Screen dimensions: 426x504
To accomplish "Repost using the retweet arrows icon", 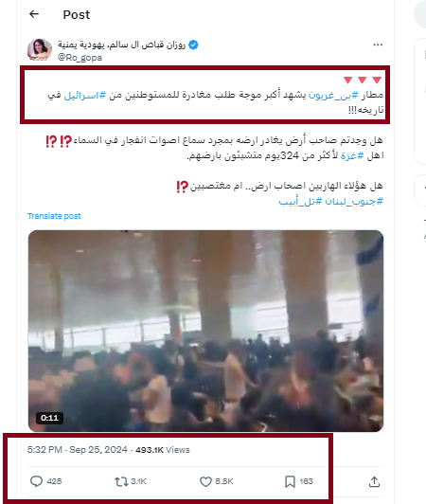I will [x=121, y=481].
